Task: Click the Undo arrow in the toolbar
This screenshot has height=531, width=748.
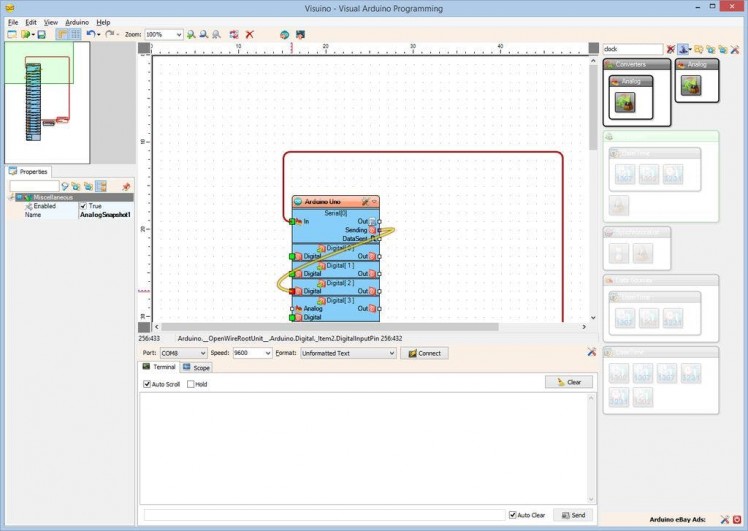Action: click(x=91, y=34)
